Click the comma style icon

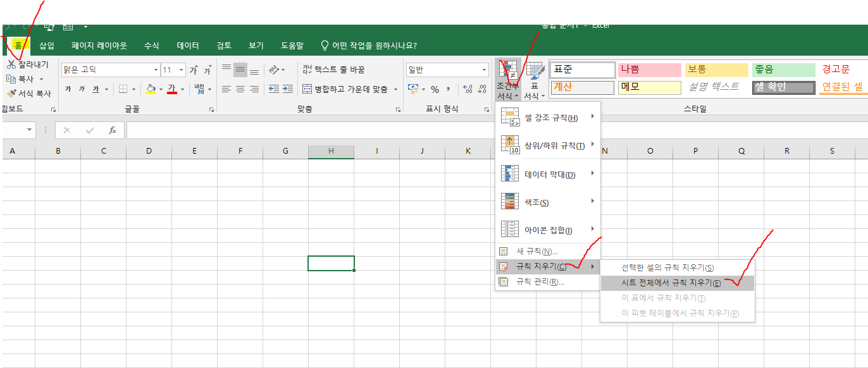449,89
